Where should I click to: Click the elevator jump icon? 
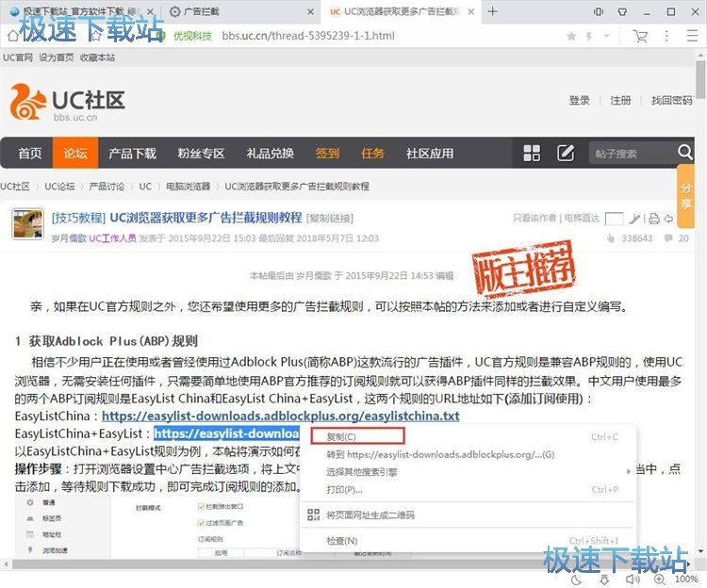pyautogui.click(x=634, y=219)
